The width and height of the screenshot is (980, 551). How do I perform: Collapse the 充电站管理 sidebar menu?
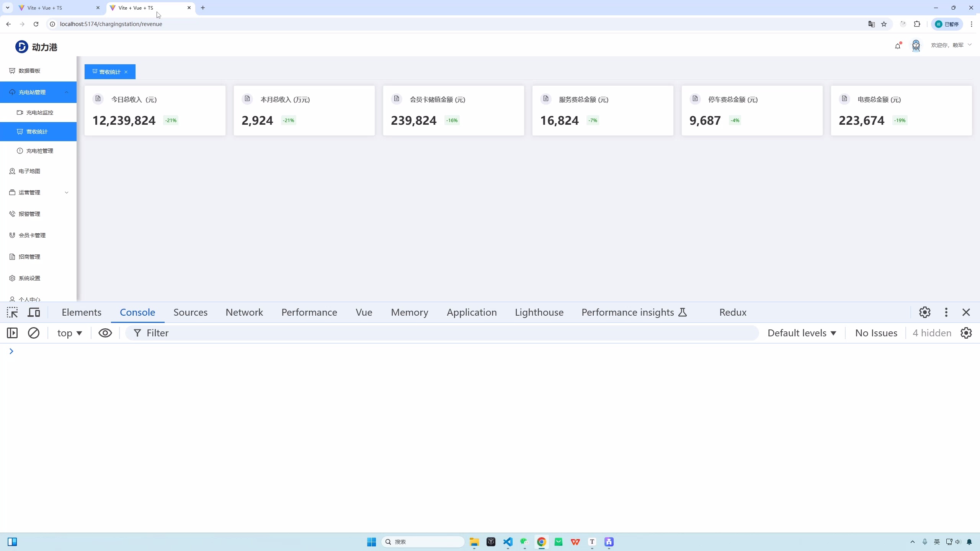pos(67,92)
